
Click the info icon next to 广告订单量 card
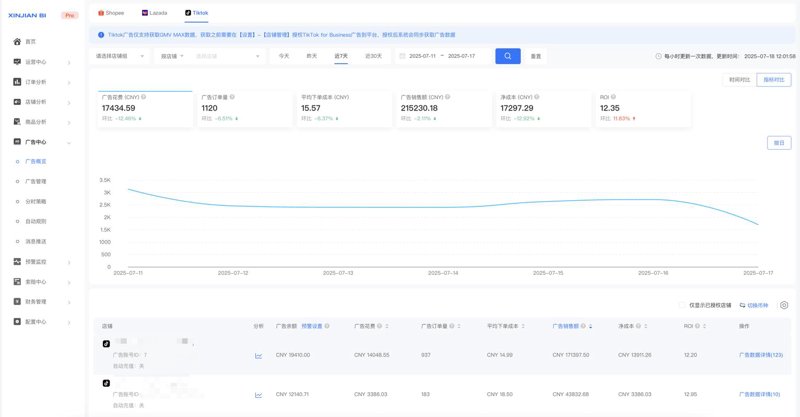(232, 97)
